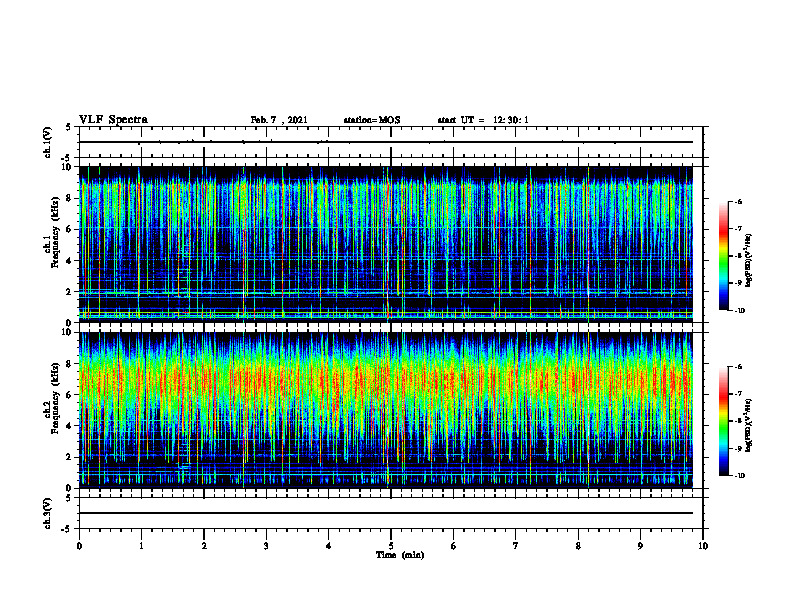
Task: Click time axis tick label "3"
Action: point(266,546)
